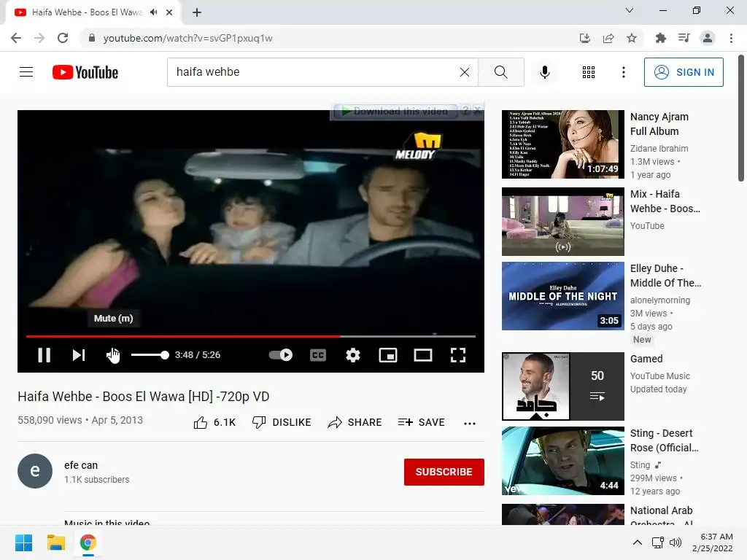Click the Chrome taskbar icon
Viewport: 747px width, 560px height.
(88, 542)
